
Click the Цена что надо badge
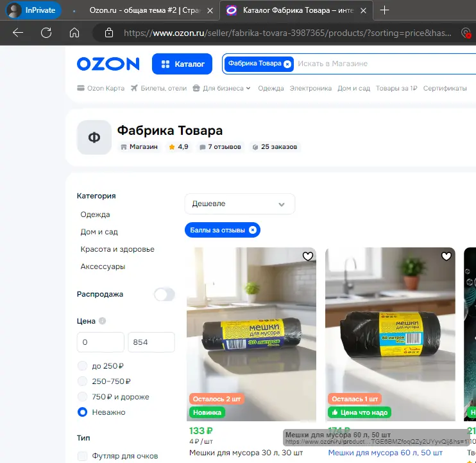(x=359, y=412)
